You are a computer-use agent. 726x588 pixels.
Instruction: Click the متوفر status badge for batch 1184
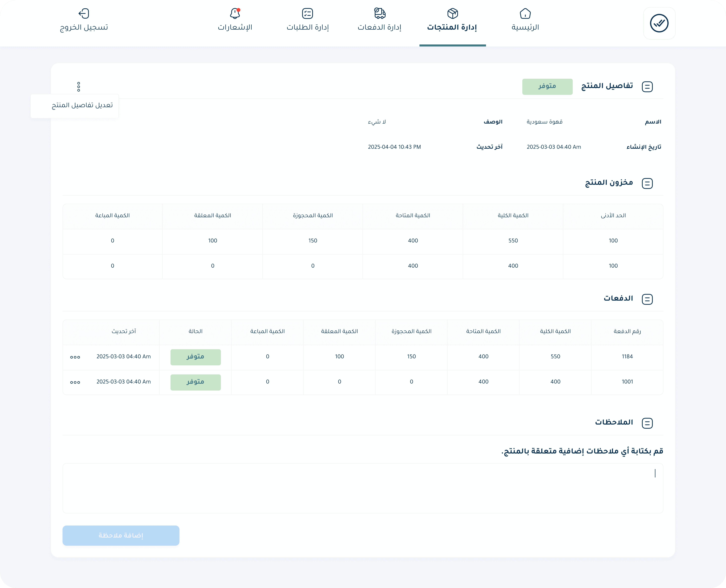point(196,357)
